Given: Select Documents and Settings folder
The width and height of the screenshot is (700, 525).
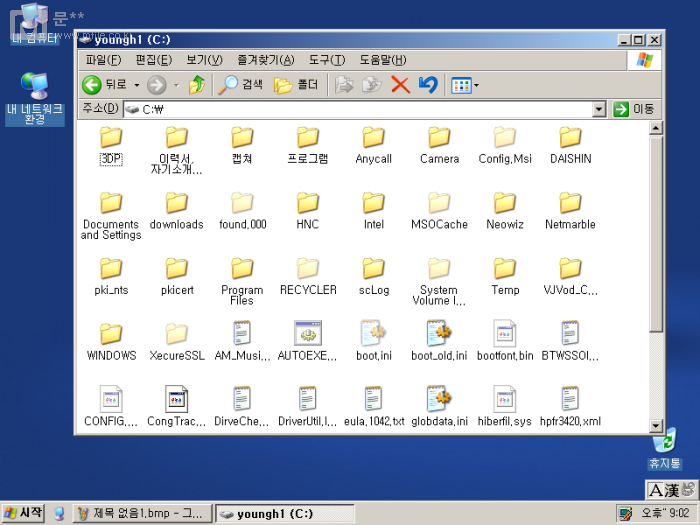Looking at the screenshot, I should coord(111,216).
